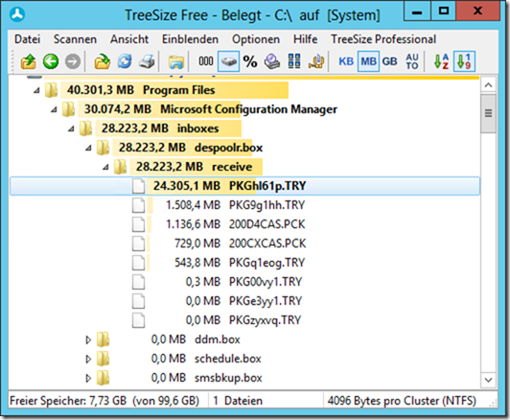Click scrollbar down arrow
The width and height of the screenshot is (510, 420).
pos(488,380)
